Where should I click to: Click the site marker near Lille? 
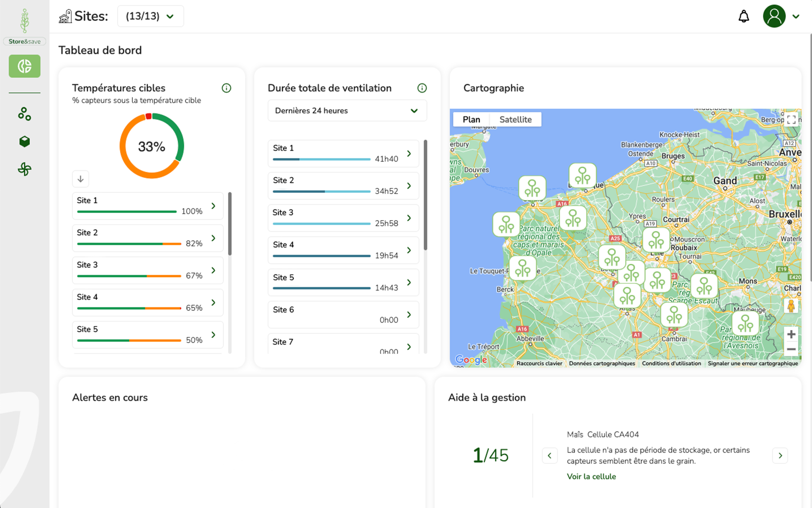(656, 240)
